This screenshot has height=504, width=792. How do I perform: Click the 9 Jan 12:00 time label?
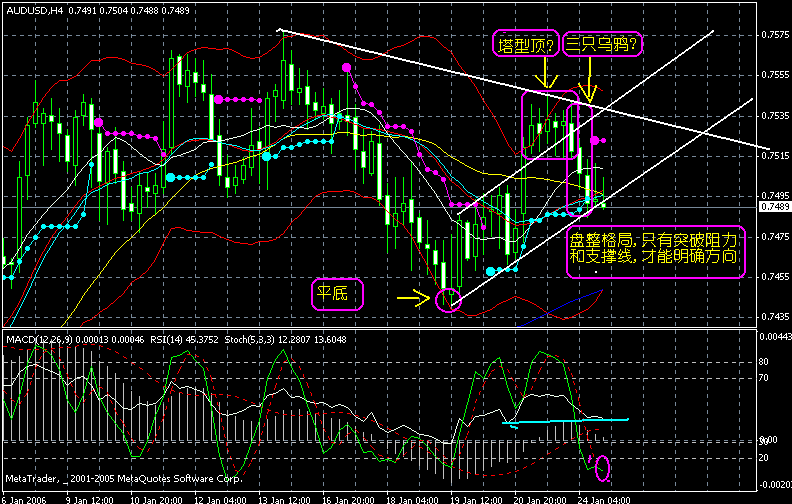point(90,500)
